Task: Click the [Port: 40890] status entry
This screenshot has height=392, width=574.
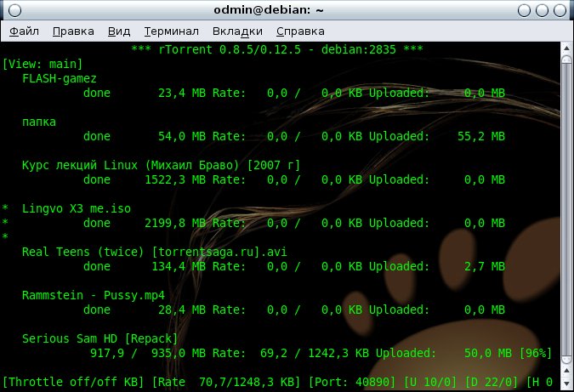Action: (352, 382)
